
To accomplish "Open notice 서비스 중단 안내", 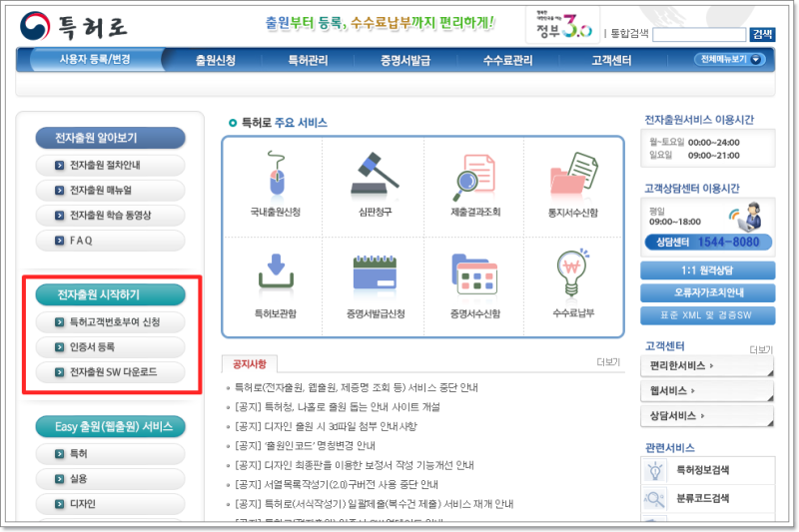I will click(357, 388).
